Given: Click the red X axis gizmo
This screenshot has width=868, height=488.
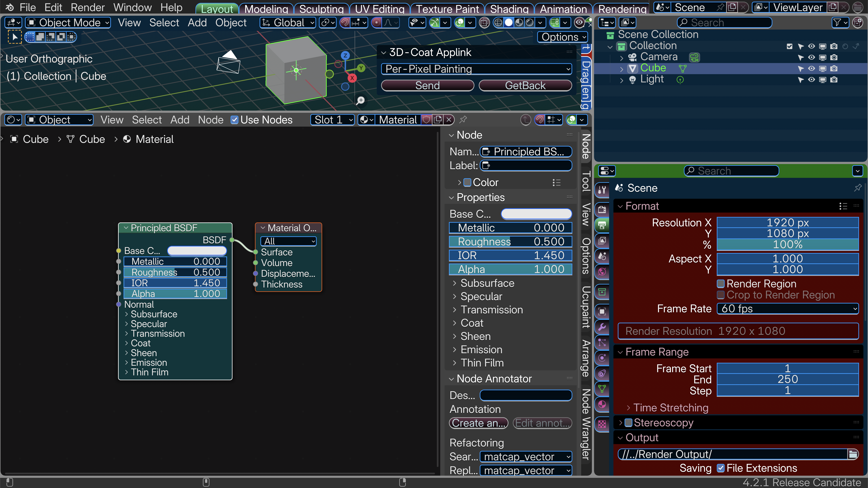Looking at the screenshot, I should pyautogui.click(x=352, y=78).
